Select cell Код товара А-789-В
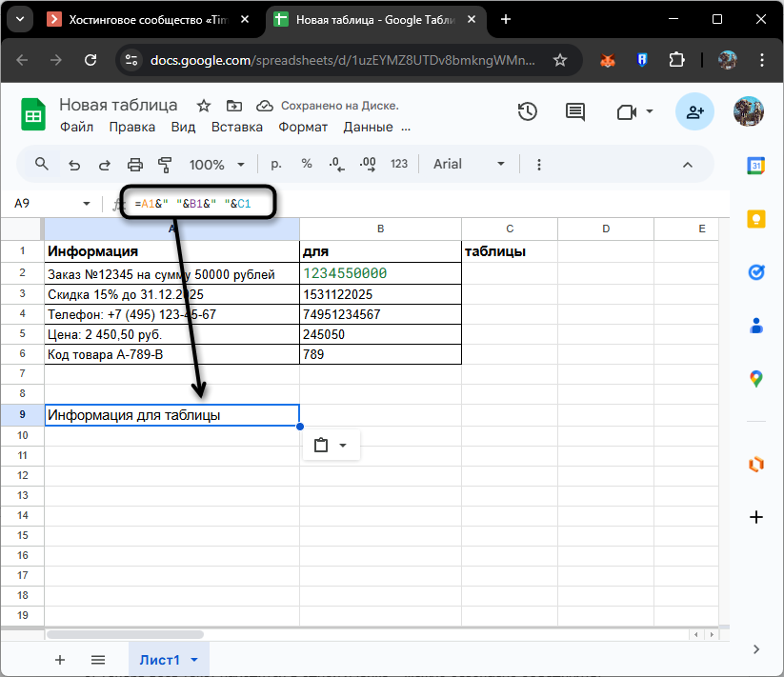 pyautogui.click(x=172, y=354)
